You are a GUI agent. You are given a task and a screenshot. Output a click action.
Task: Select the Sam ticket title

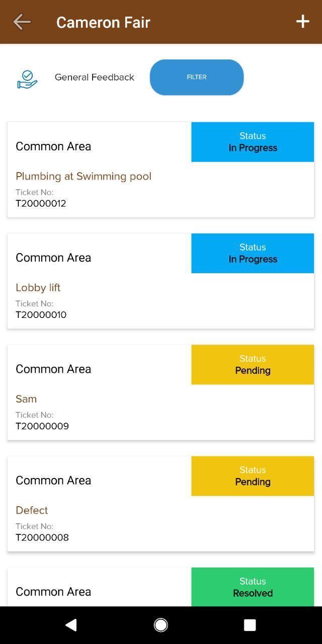click(26, 399)
